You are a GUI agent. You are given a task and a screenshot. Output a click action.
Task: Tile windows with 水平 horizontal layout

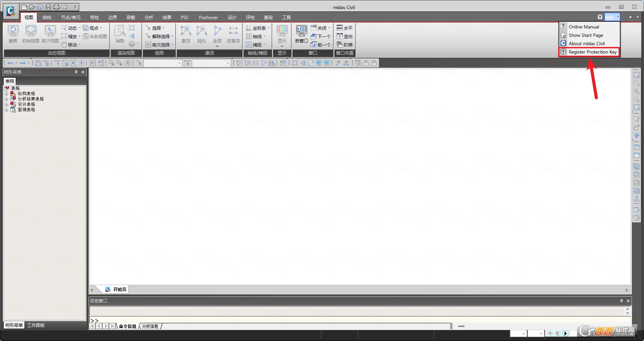345,28
